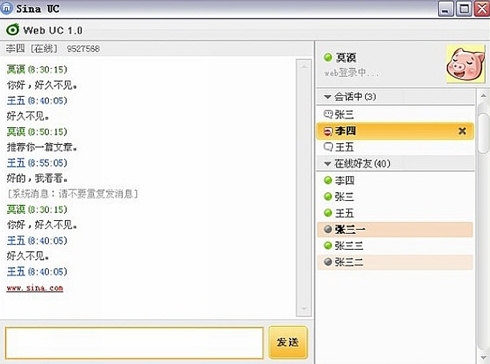Click gray offline icon of 张三二
The height and width of the screenshot is (364, 490).
coord(328,262)
